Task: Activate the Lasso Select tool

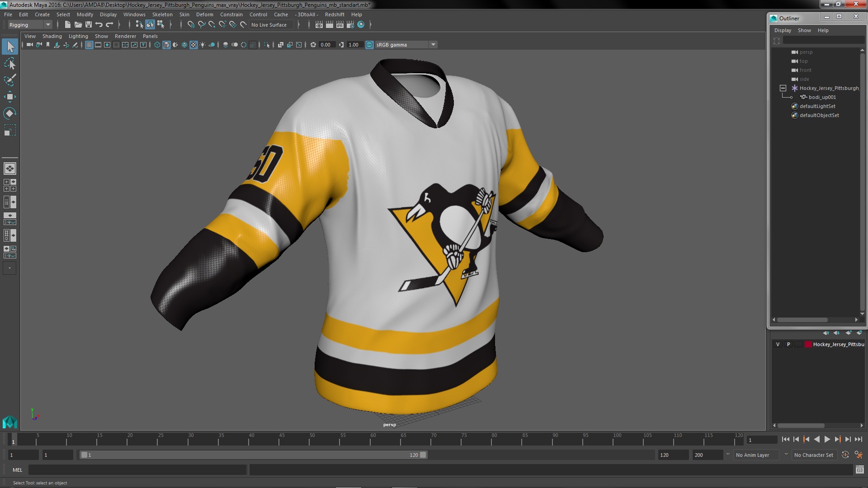Action: point(10,63)
